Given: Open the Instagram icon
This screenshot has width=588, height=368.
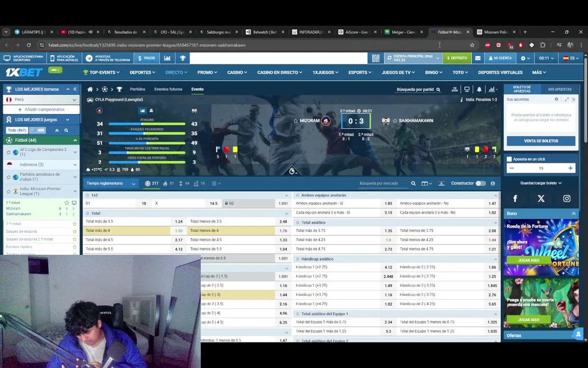Looking at the screenshot, I should [567, 198].
